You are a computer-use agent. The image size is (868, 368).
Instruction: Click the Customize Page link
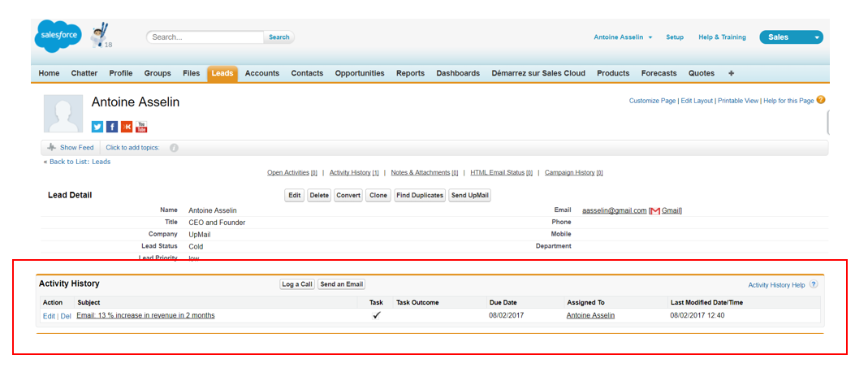652,101
